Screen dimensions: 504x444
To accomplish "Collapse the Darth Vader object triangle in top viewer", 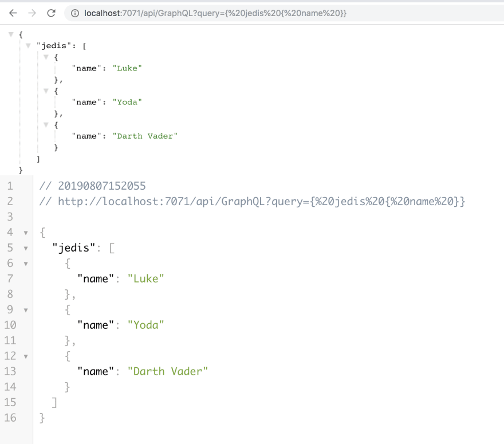I will [x=46, y=125].
